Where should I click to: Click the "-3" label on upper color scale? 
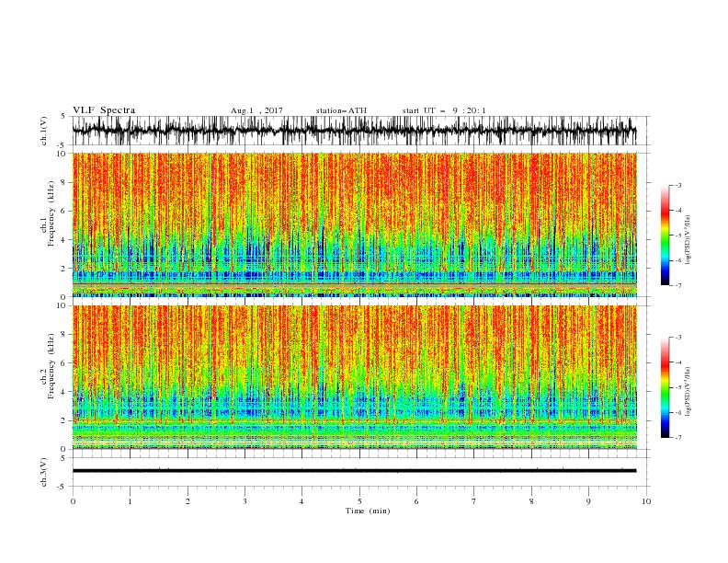(x=678, y=185)
